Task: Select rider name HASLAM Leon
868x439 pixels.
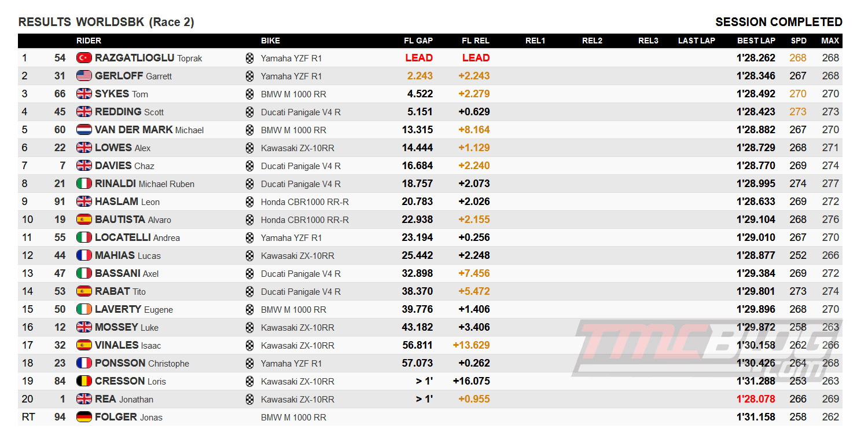Action: (x=127, y=202)
